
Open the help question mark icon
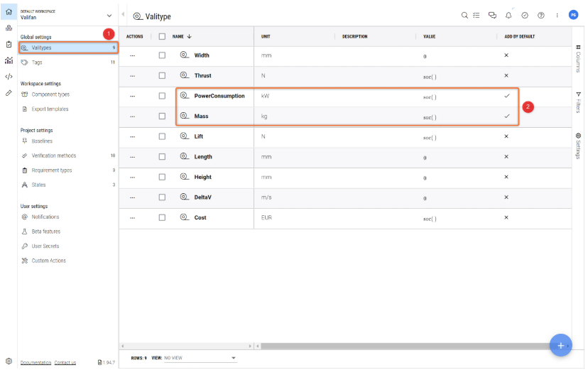click(540, 16)
